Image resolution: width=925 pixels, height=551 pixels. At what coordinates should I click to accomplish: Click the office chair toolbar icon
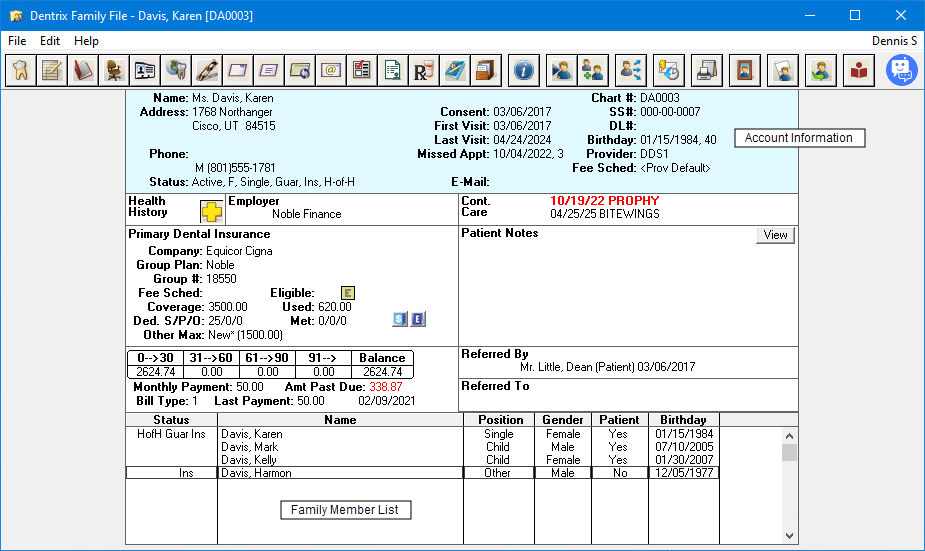click(114, 70)
